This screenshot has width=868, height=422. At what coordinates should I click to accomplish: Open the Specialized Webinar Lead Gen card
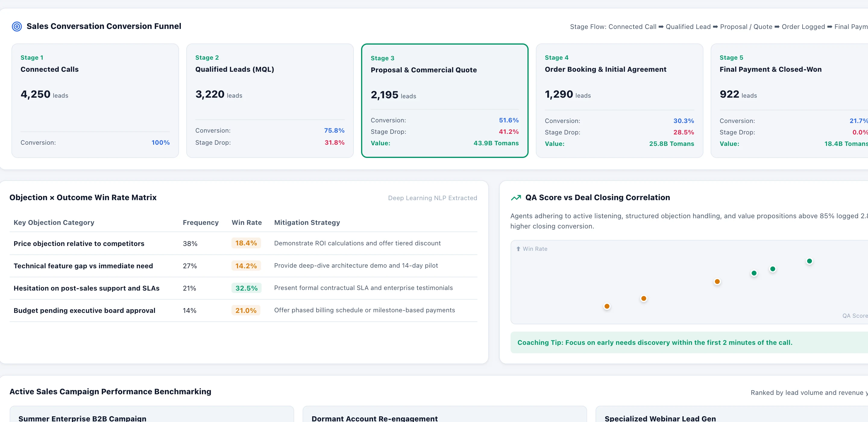732,414
